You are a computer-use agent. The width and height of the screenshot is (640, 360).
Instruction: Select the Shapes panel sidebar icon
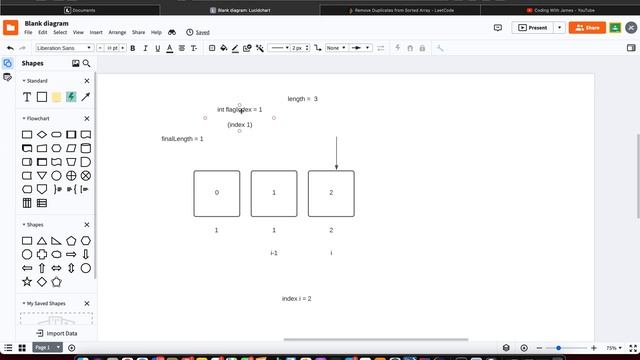[x=7, y=63]
